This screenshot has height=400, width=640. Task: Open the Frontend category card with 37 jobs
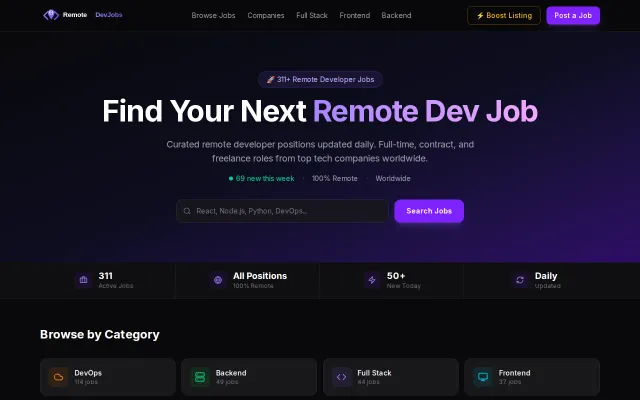pos(532,377)
